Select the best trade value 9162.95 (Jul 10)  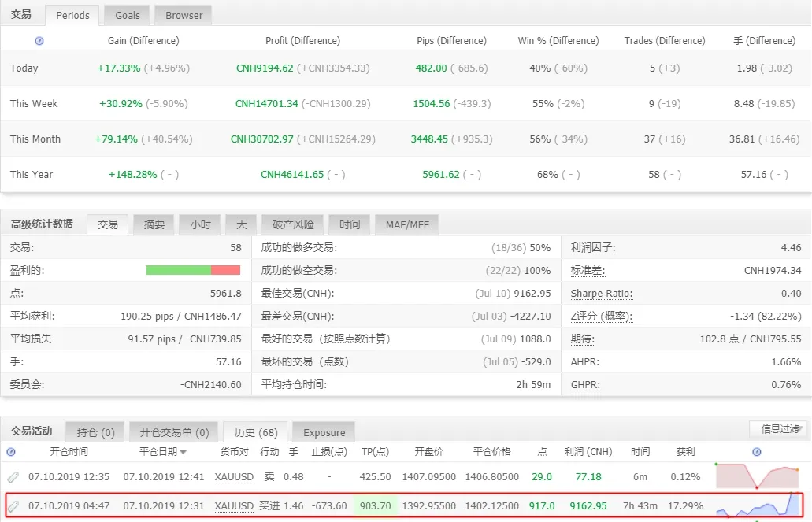click(x=532, y=294)
